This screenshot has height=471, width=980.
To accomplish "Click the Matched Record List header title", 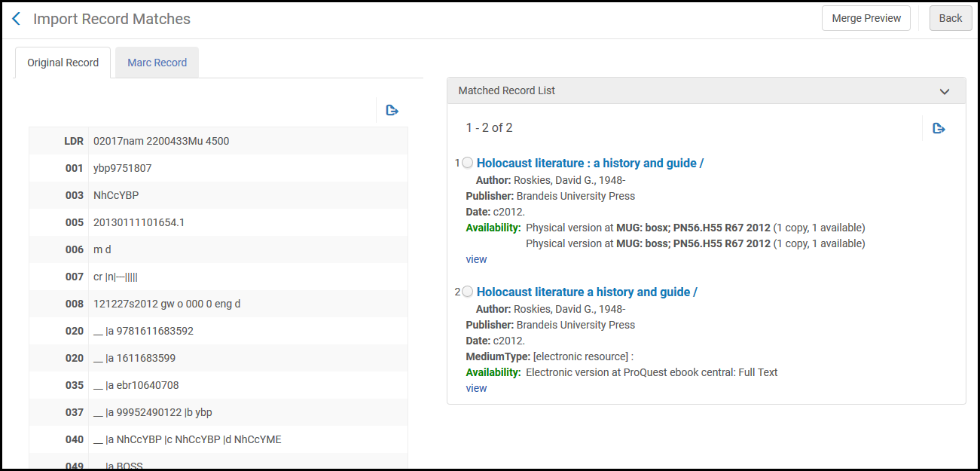I will point(506,90).
